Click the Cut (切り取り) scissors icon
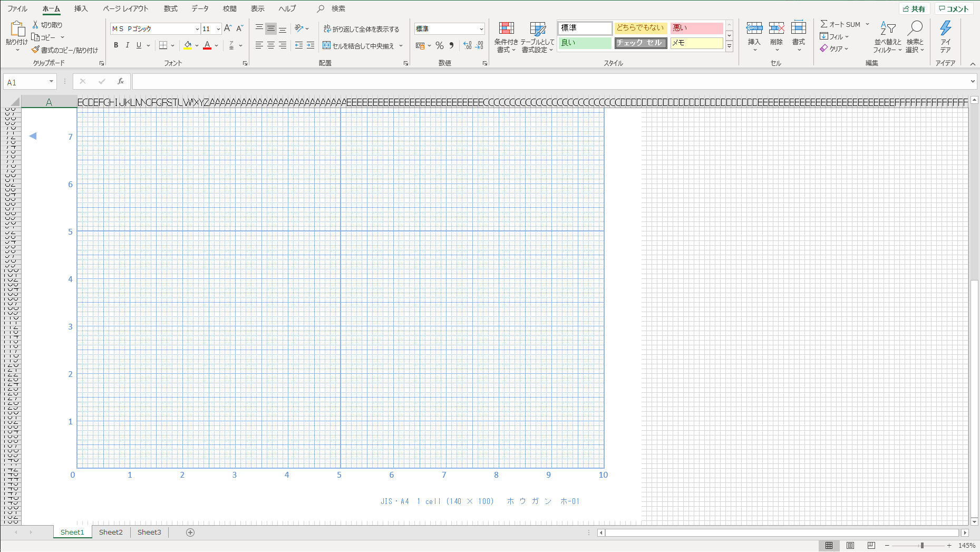The height and width of the screenshot is (552, 980). [x=35, y=25]
